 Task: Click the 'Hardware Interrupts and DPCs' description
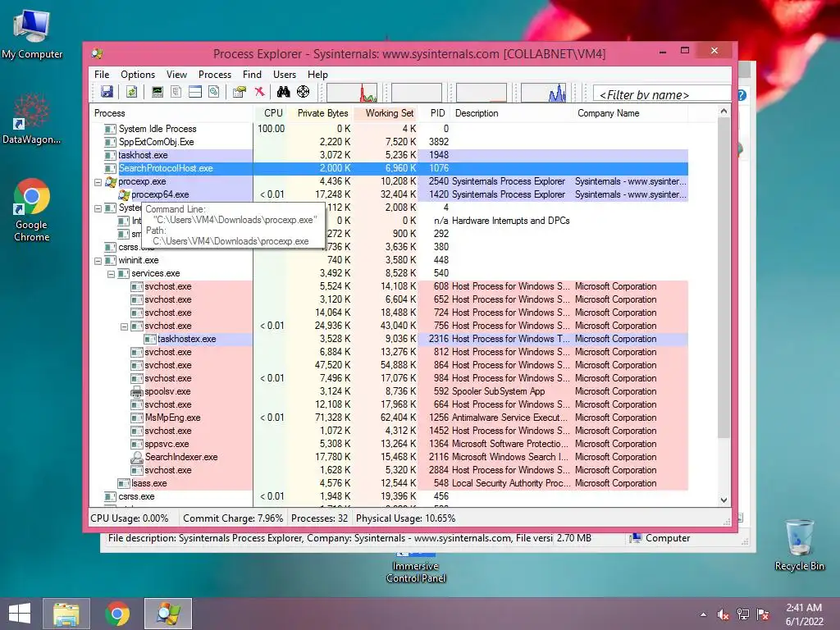510,221
